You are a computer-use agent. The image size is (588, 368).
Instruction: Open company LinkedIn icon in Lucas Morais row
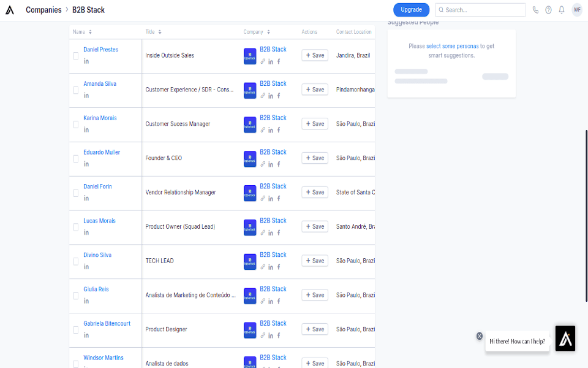[271, 233]
